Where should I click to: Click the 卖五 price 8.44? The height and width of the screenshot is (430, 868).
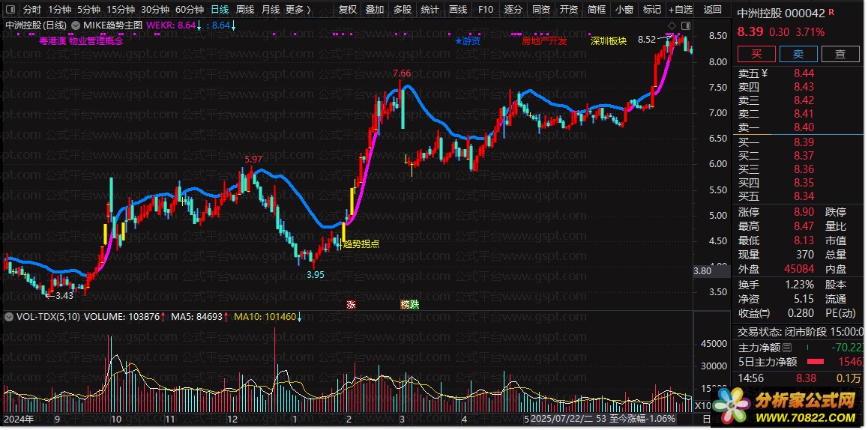click(804, 73)
